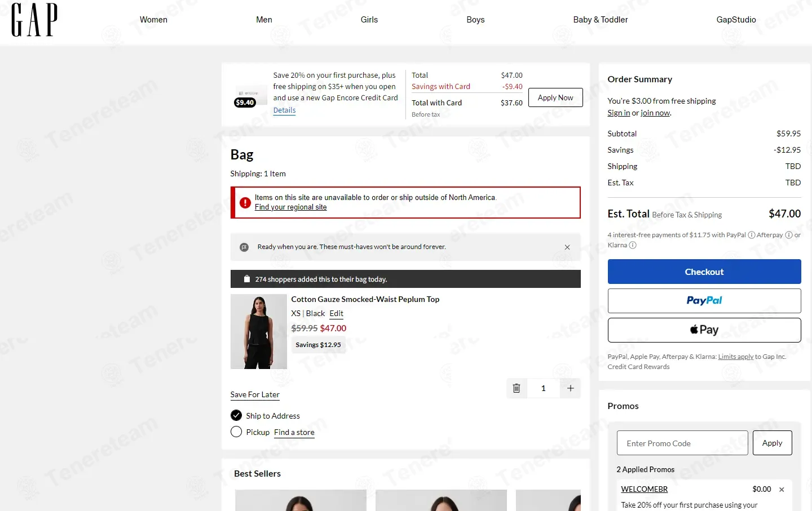812x511 pixels.
Task: Edit the XS Black item options
Action: pyautogui.click(x=336, y=314)
